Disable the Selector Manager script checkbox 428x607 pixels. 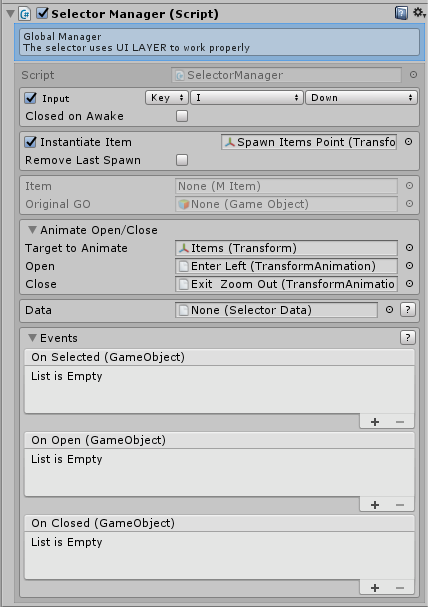coord(42,14)
